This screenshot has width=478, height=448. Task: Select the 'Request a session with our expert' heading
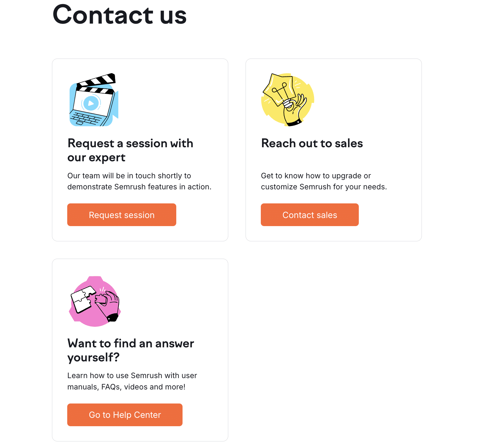pyautogui.click(x=130, y=150)
